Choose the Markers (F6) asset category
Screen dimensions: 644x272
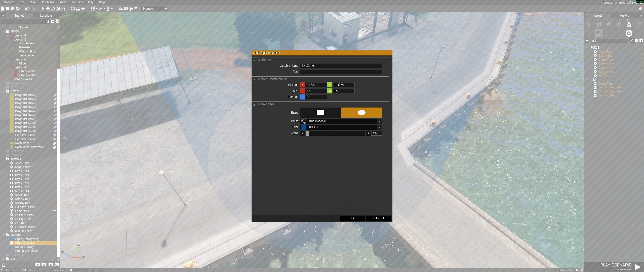639,24
